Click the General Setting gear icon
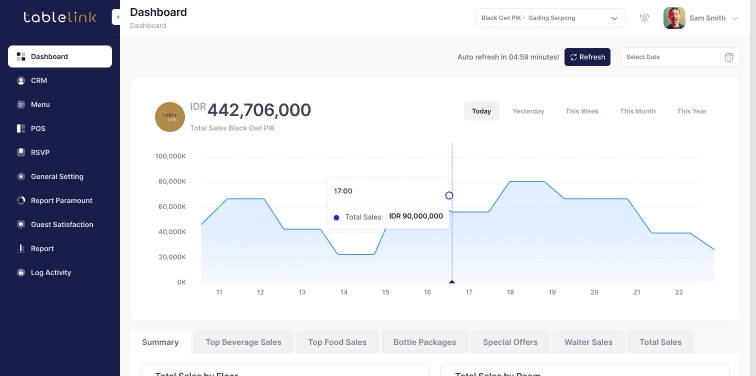 pyautogui.click(x=21, y=176)
